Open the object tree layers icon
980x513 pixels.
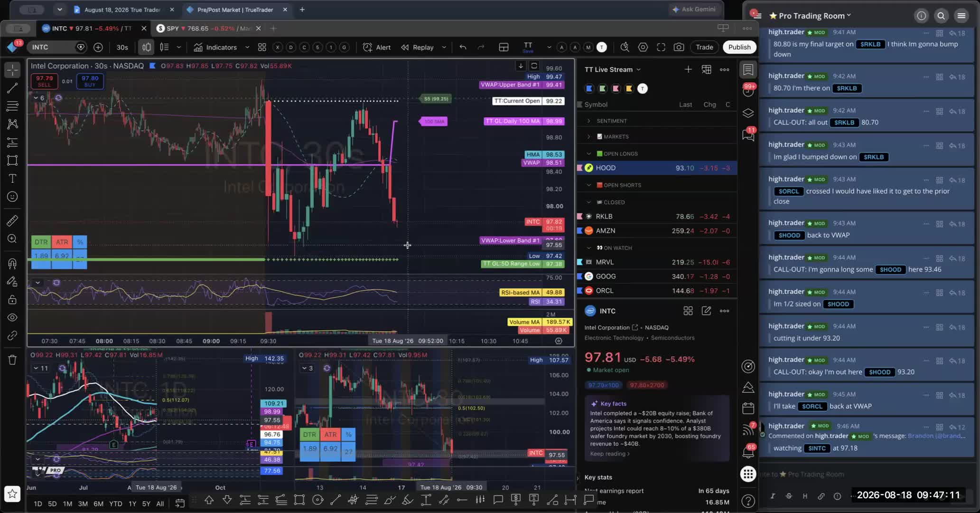tap(748, 113)
